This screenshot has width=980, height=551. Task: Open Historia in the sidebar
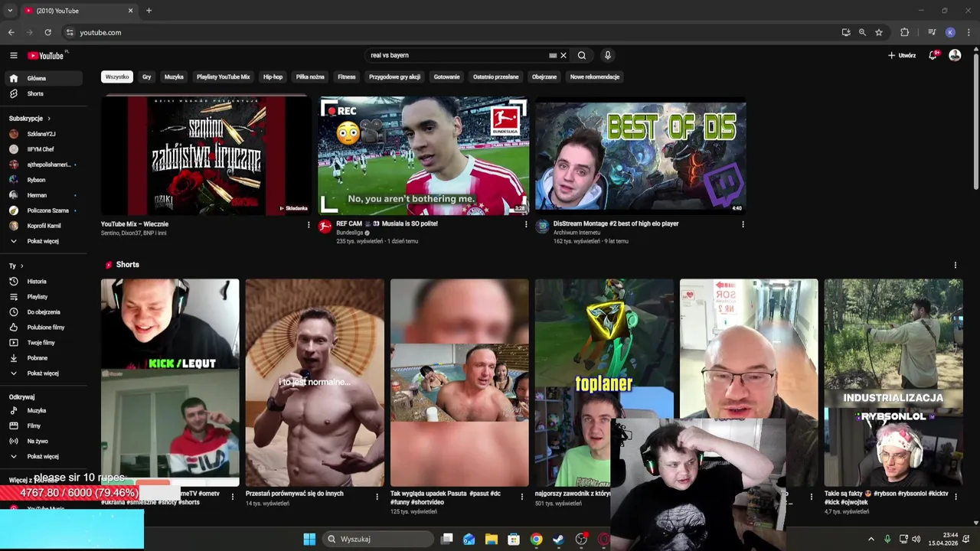(x=44, y=281)
